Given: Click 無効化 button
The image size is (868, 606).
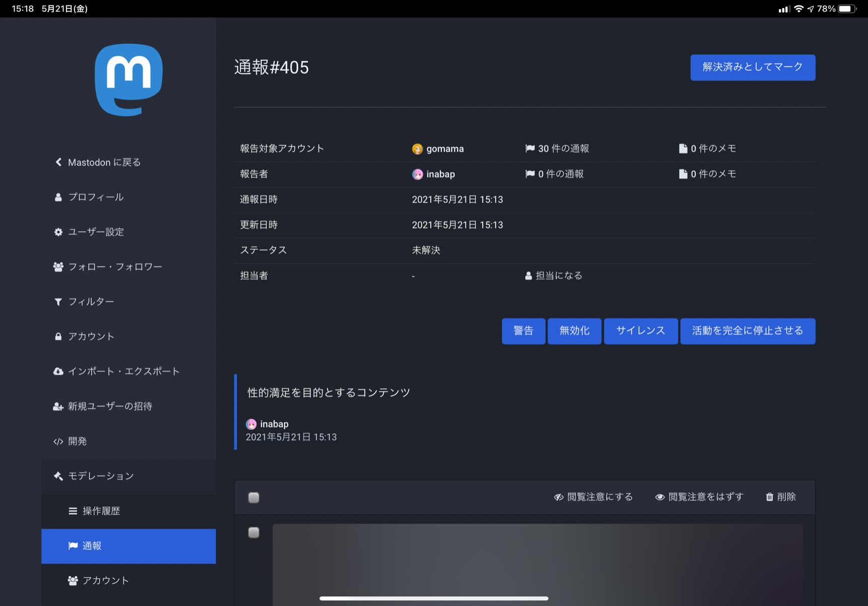Looking at the screenshot, I should coord(574,331).
